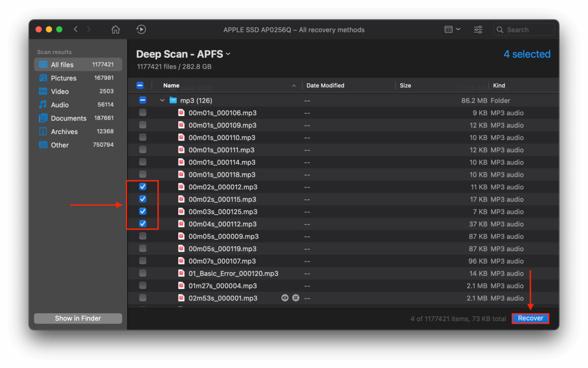This screenshot has width=588, height=368.
Task: Uncheck the box for 00m02s_000115.mp3
Action: 143,199
